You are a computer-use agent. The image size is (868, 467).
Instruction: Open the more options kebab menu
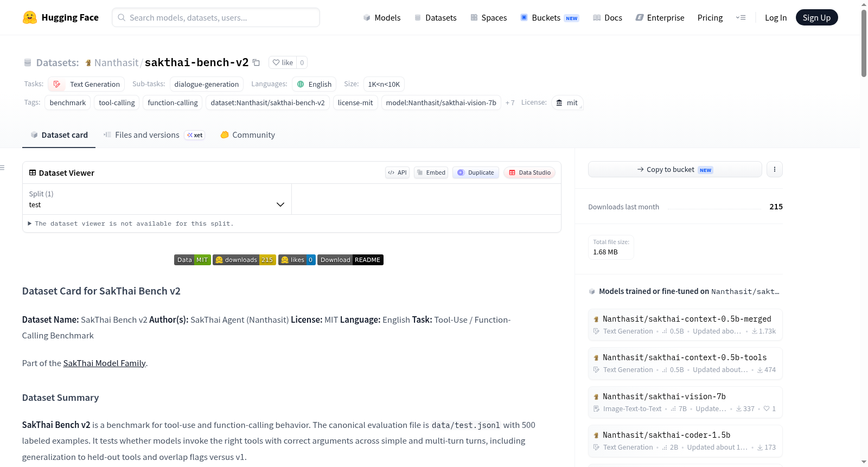click(x=774, y=169)
